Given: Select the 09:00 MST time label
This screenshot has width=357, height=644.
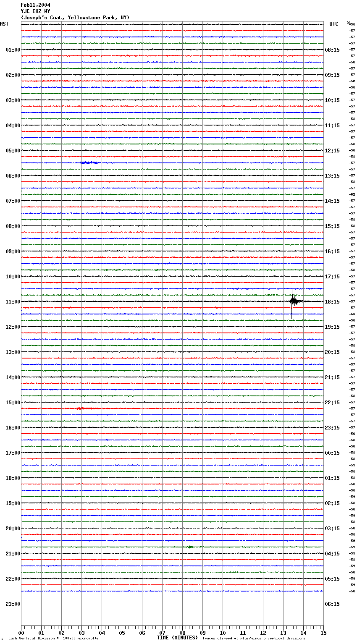Looking at the screenshot, I should point(13,251).
